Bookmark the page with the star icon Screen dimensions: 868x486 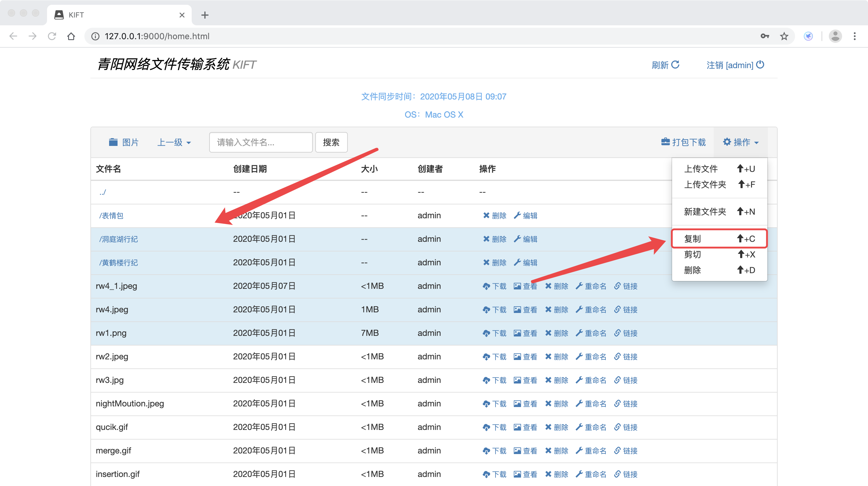784,36
